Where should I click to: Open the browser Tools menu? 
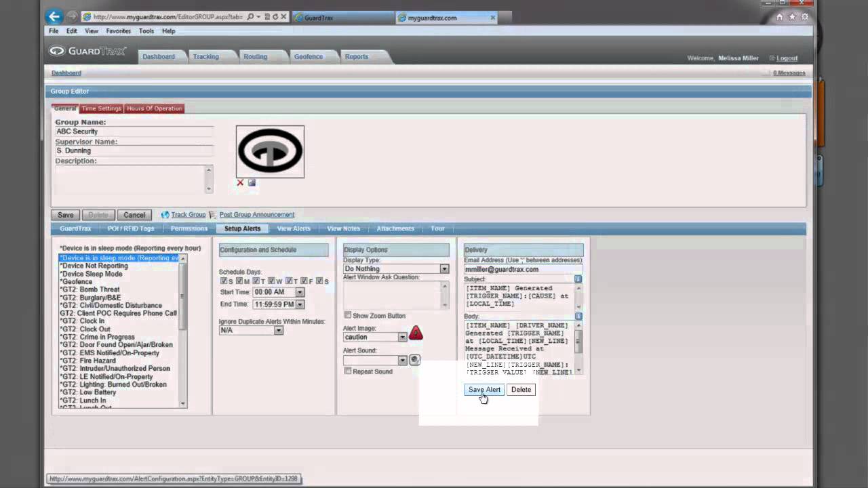pyautogui.click(x=146, y=31)
